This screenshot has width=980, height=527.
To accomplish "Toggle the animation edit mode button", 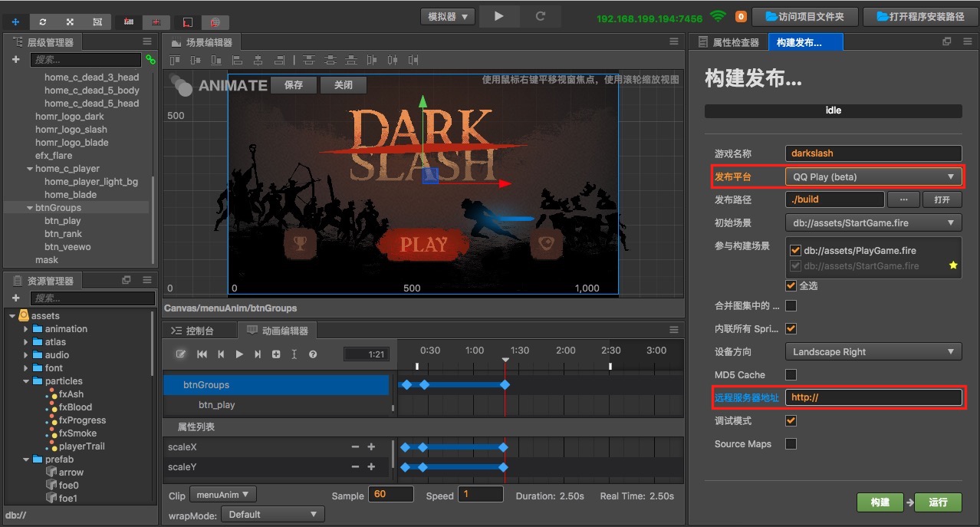I will tap(181, 354).
